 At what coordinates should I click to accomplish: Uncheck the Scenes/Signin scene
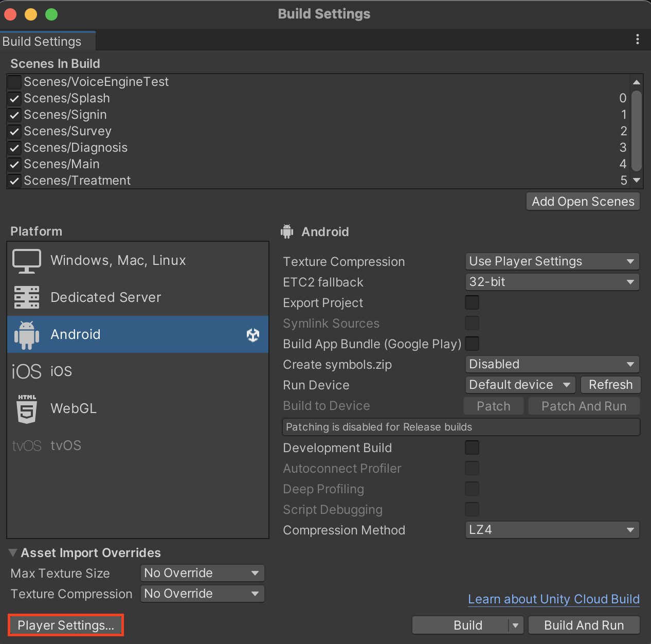coord(14,115)
